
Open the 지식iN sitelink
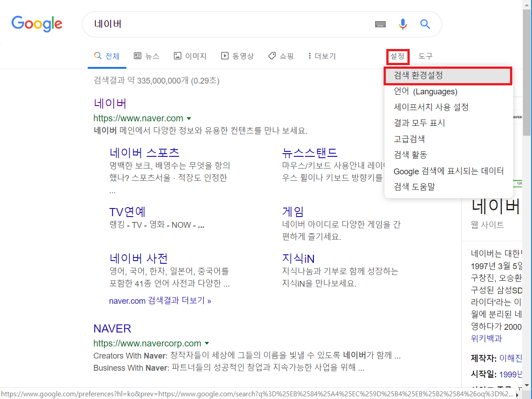pos(298,259)
